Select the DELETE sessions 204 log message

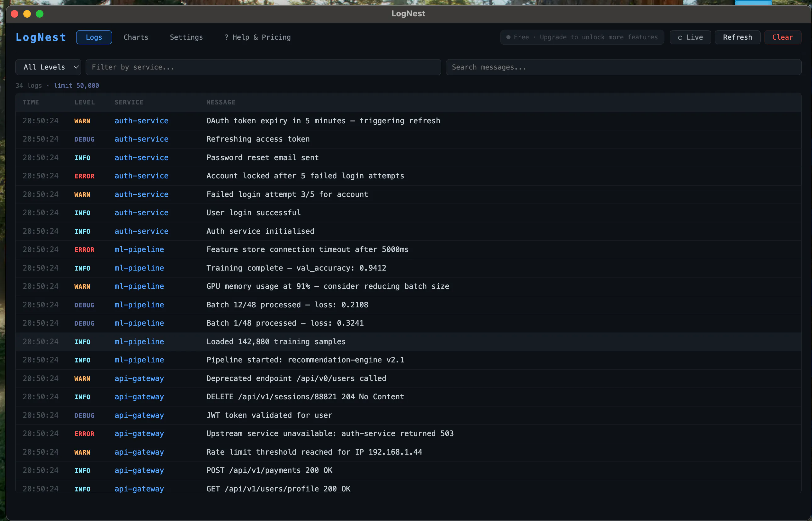point(305,397)
